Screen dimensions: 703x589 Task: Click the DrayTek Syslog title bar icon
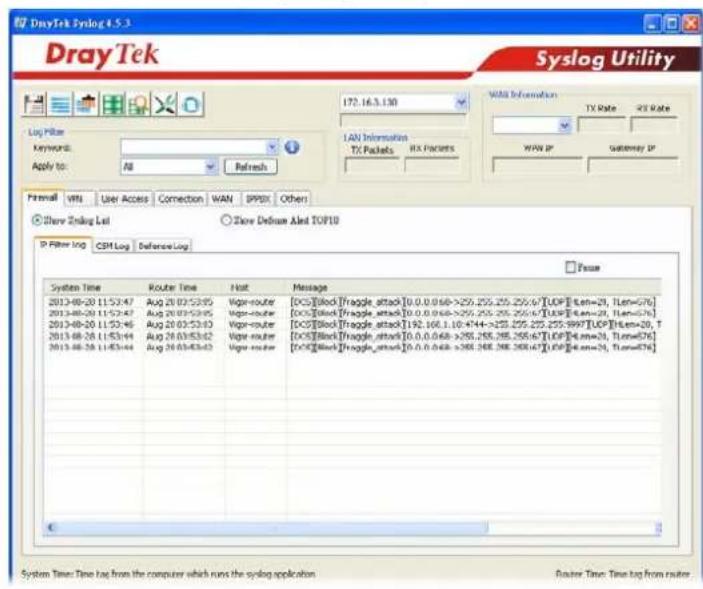point(20,23)
